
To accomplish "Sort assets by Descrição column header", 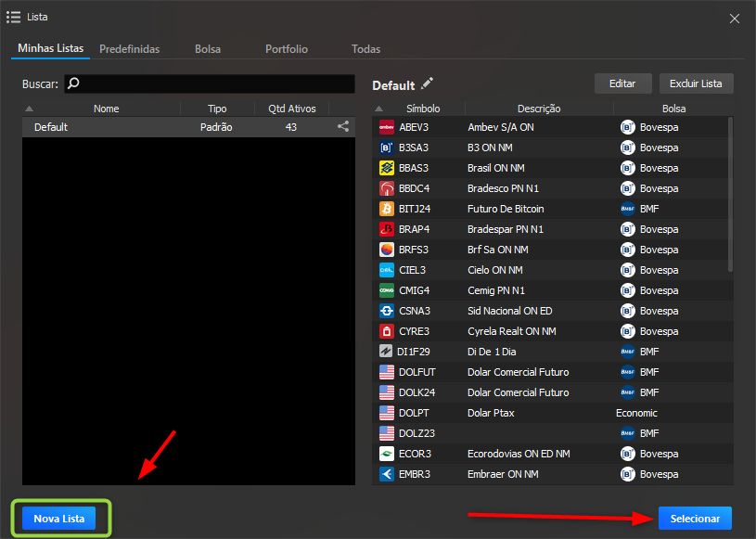I will pos(539,109).
